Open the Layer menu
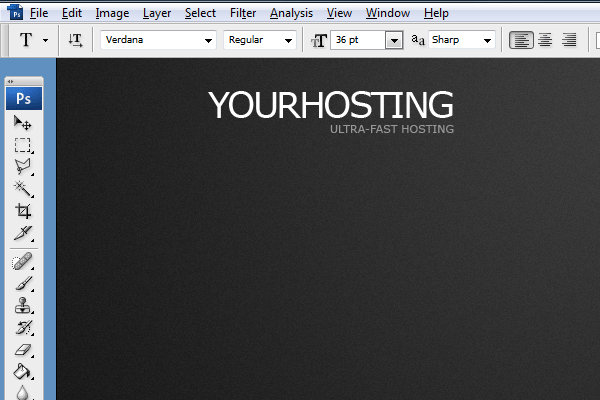600x400 pixels. 157,13
